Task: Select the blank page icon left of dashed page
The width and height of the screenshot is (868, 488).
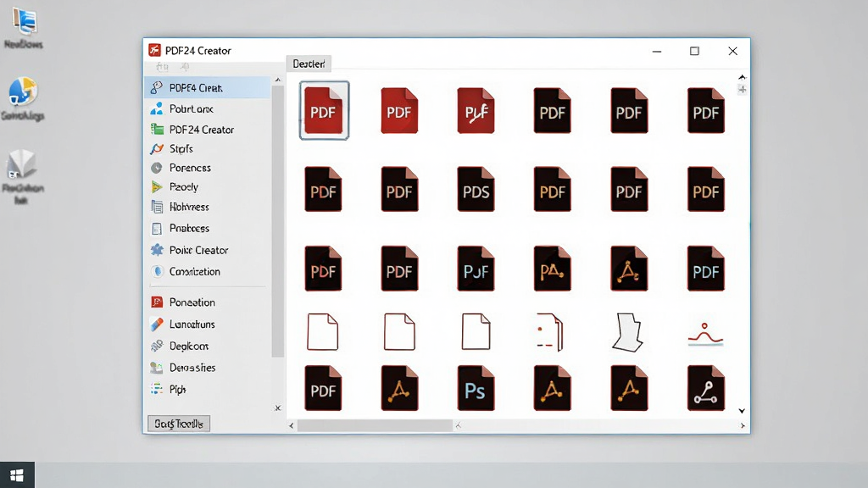Action: [x=476, y=331]
